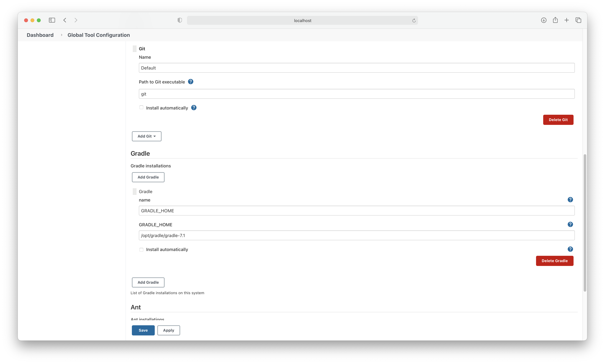The height and width of the screenshot is (364, 605).
Task: Grab the Gradle installation drag handle
Action: click(x=135, y=192)
